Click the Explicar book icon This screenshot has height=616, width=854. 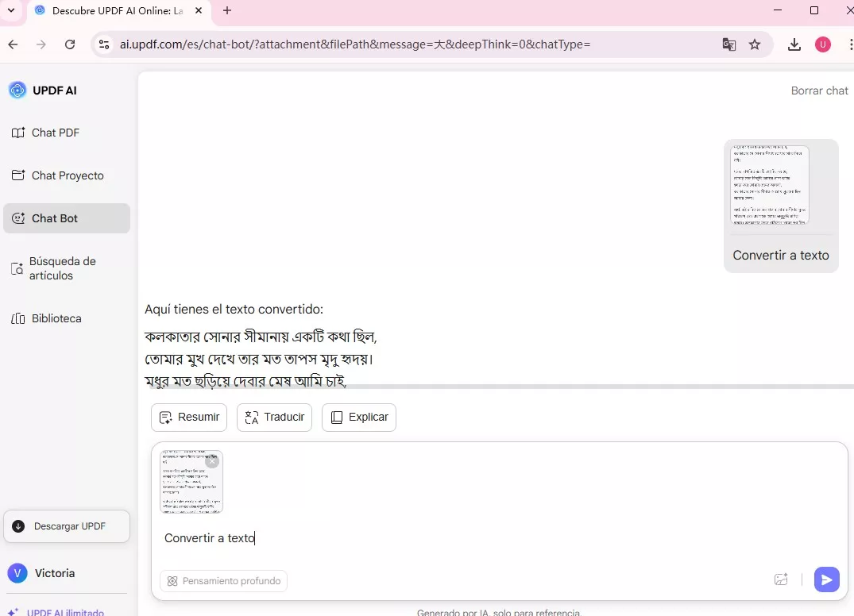337,418
